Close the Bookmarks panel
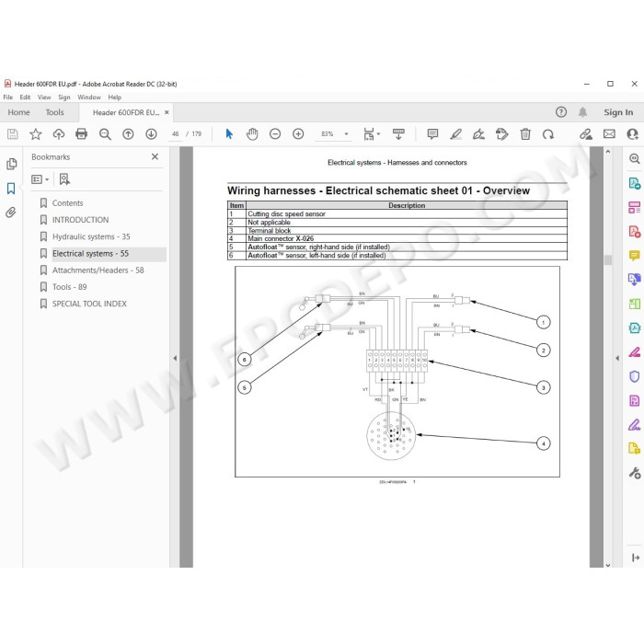The width and height of the screenshot is (644, 644). pos(155,156)
